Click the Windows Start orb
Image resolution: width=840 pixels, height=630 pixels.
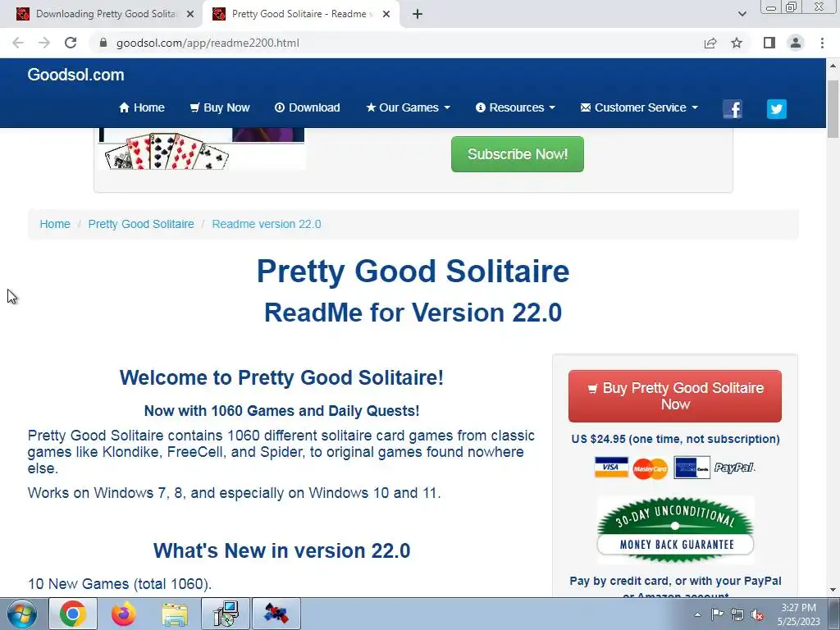tap(22, 614)
